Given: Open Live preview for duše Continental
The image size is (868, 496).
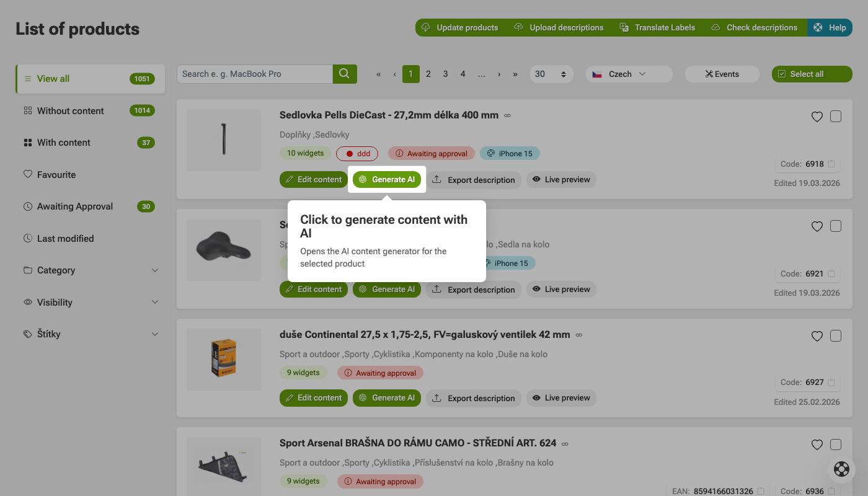Looking at the screenshot, I should [562, 398].
